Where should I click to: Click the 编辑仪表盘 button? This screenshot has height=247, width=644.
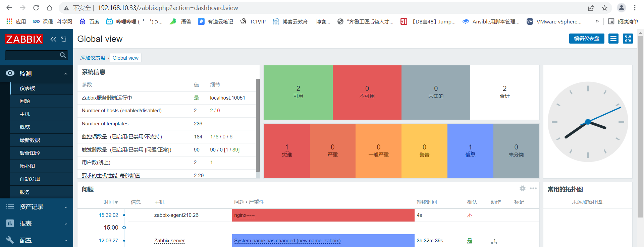point(587,39)
